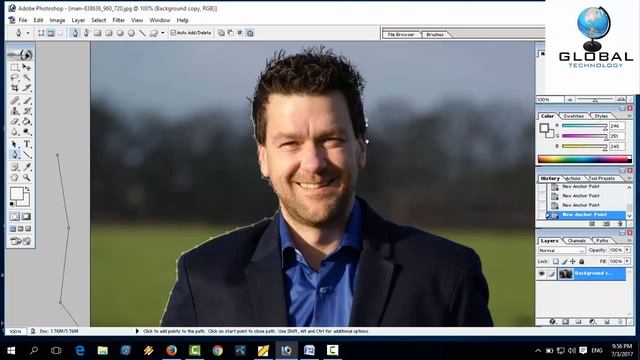The height and width of the screenshot is (360, 640).
Task: Toggle Lock position icon in Layers
Action: [573, 261]
